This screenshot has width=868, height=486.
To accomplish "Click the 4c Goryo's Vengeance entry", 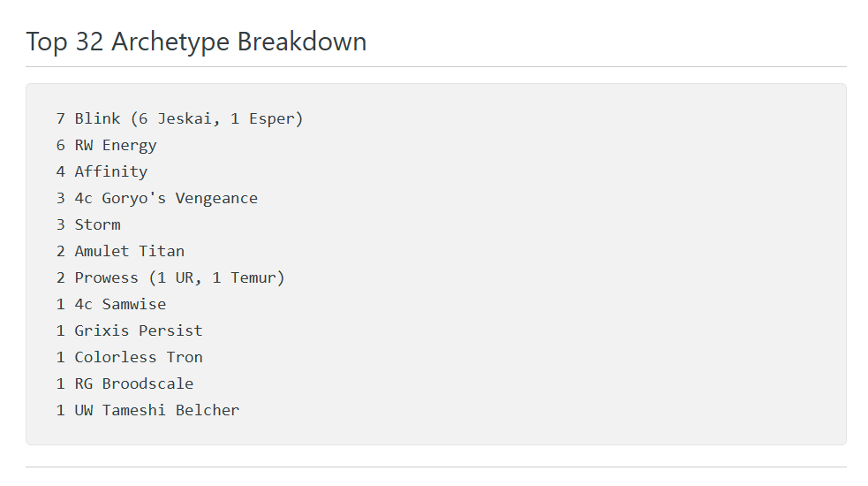I will 166,198.
